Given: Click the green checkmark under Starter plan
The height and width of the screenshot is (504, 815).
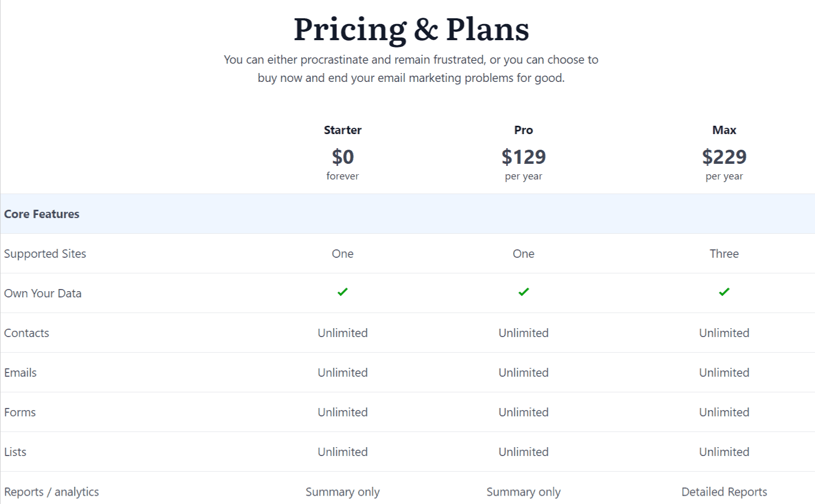Looking at the screenshot, I should 342,292.
